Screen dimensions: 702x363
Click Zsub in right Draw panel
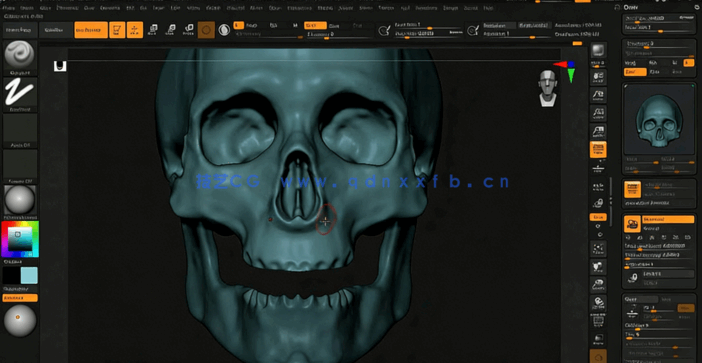(654, 71)
